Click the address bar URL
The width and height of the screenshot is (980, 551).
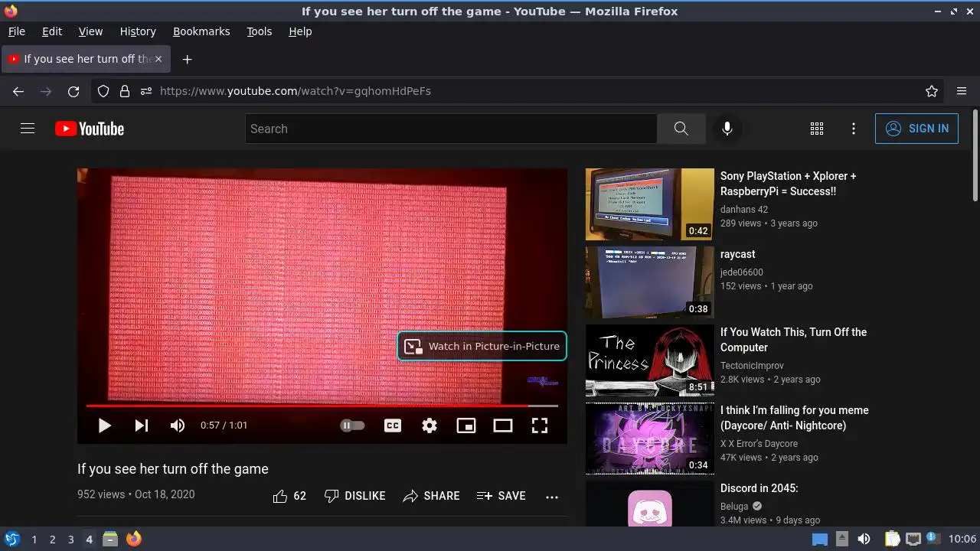coord(296,91)
